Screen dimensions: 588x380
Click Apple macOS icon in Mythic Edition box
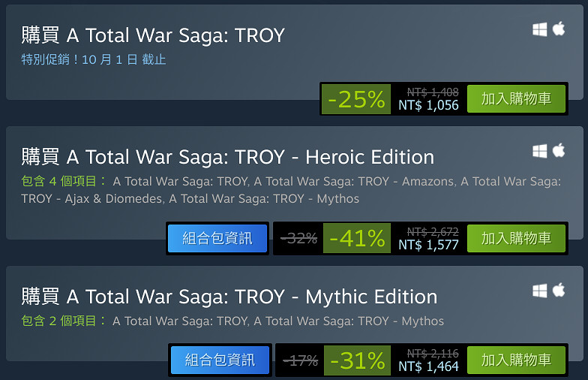pyautogui.click(x=559, y=291)
